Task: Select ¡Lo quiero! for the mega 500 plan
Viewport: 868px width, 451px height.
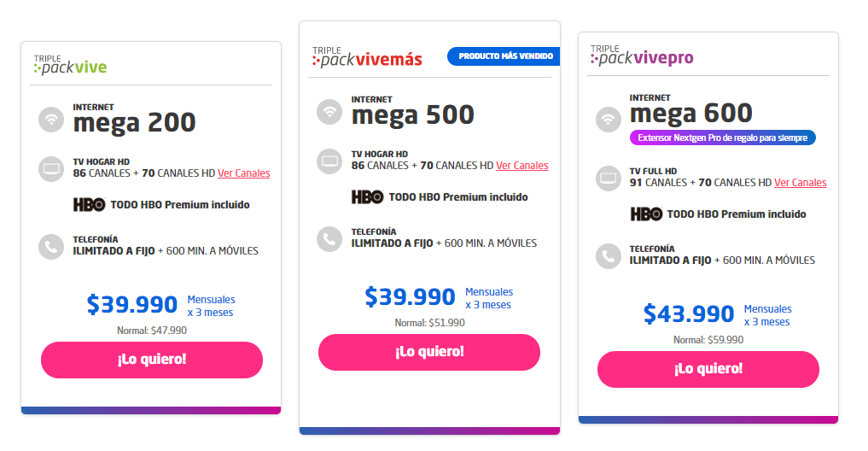Action: [429, 352]
